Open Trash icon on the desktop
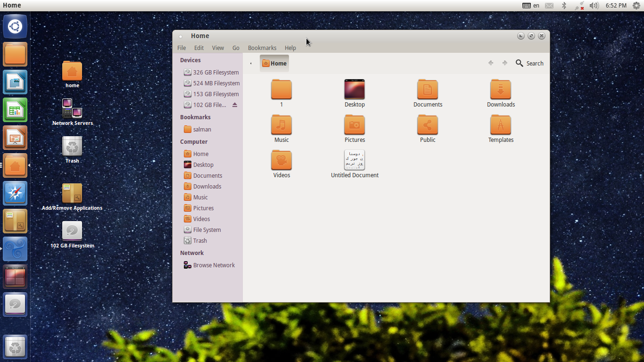The image size is (644, 362). (72, 147)
